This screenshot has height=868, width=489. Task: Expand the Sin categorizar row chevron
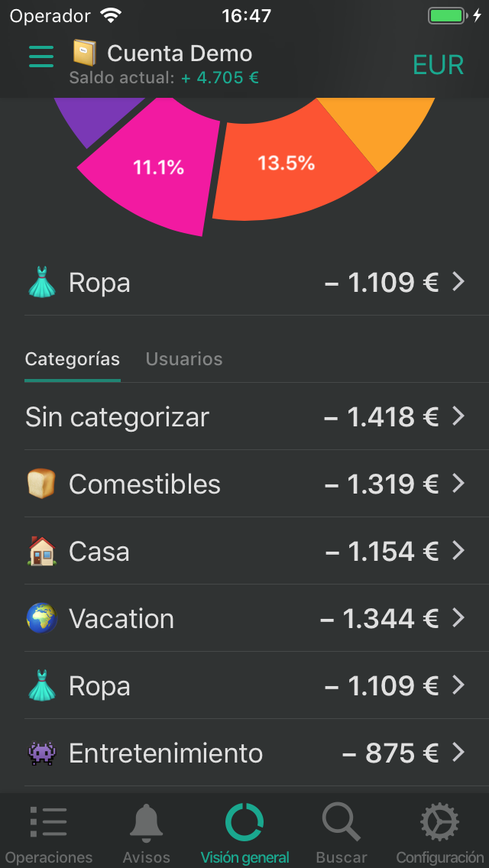point(458,416)
